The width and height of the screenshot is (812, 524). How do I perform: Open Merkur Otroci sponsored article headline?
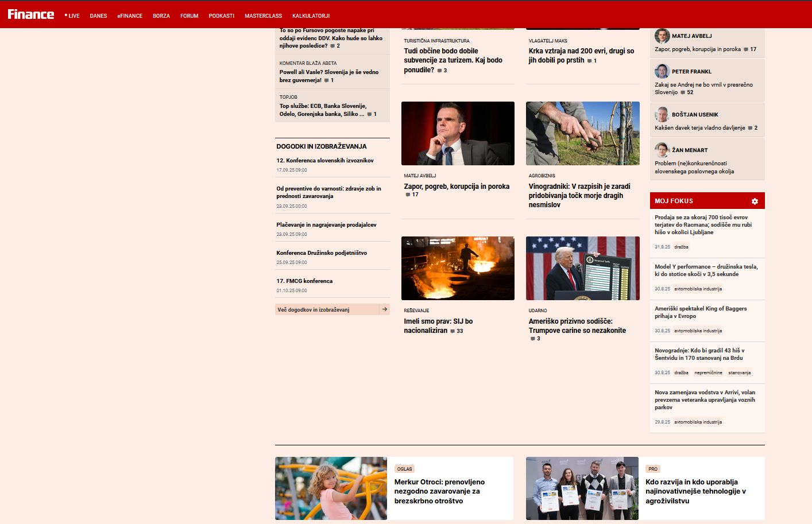pyautogui.click(x=439, y=491)
